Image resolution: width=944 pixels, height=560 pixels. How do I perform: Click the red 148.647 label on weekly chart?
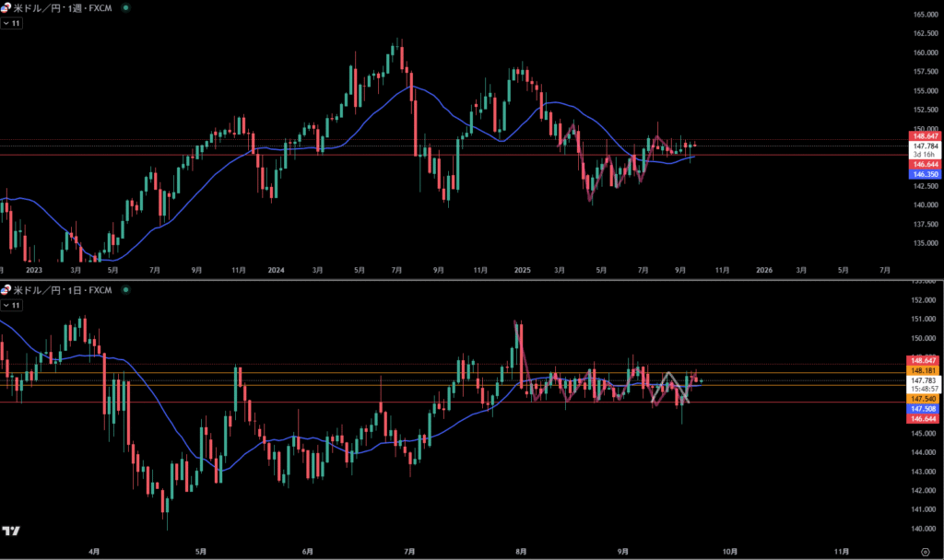coord(925,136)
